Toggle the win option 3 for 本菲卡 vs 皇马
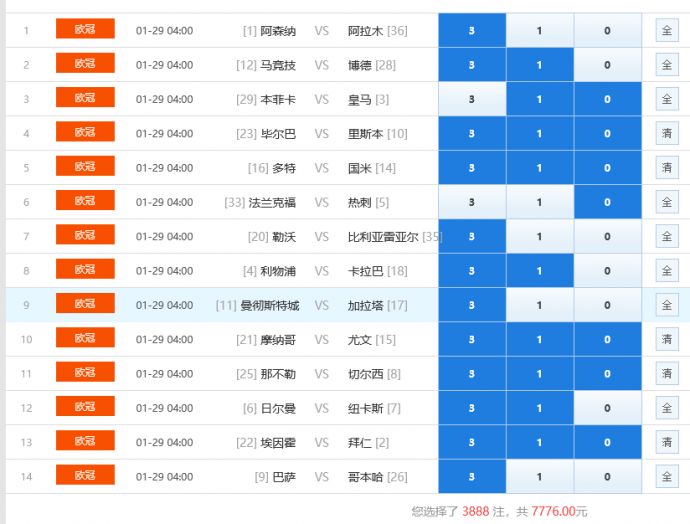The width and height of the screenshot is (690, 524). [472, 99]
